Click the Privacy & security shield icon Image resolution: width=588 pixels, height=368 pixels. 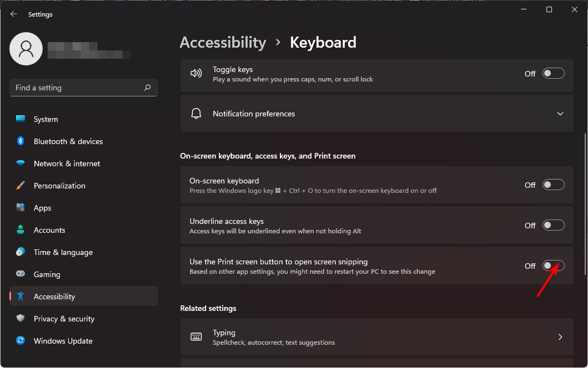click(x=21, y=319)
